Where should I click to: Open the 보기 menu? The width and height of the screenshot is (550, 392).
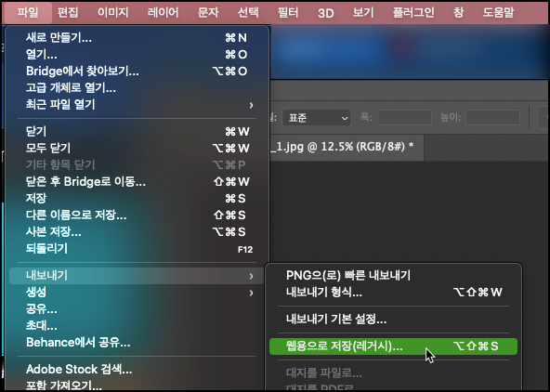point(363,13)
